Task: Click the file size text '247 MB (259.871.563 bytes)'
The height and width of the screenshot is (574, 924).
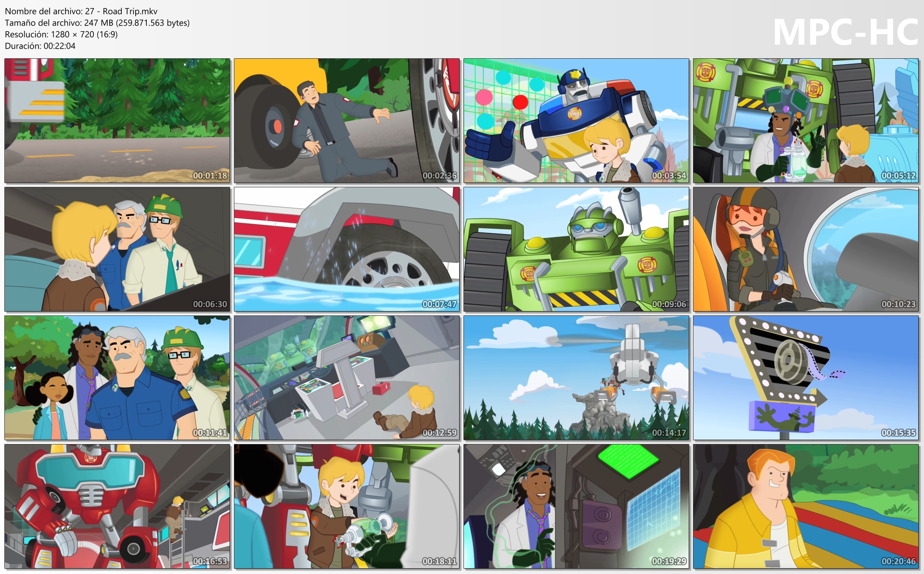Action: pyautogui.click(x=137, y=23)
